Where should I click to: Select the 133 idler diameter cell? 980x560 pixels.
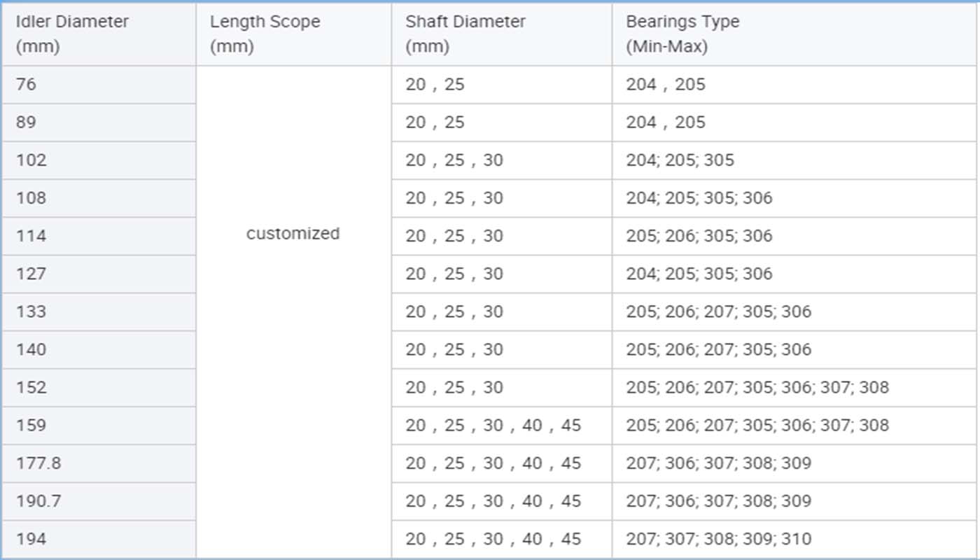tap(99, 311)
